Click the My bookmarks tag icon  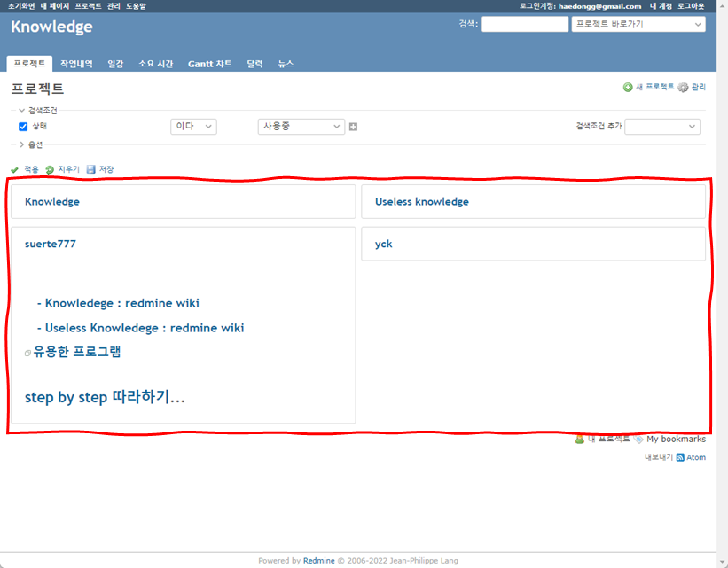(x=638, y=439)
